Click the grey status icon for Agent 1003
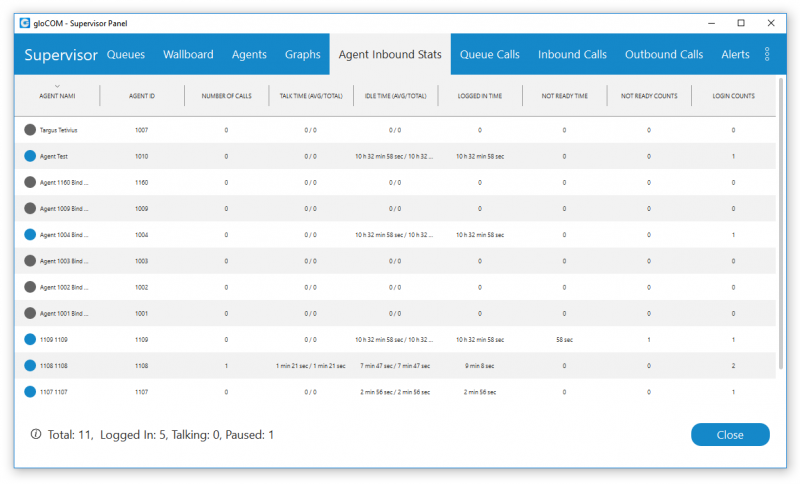Screen dimensions: 800x484 (x=30, y=261)
